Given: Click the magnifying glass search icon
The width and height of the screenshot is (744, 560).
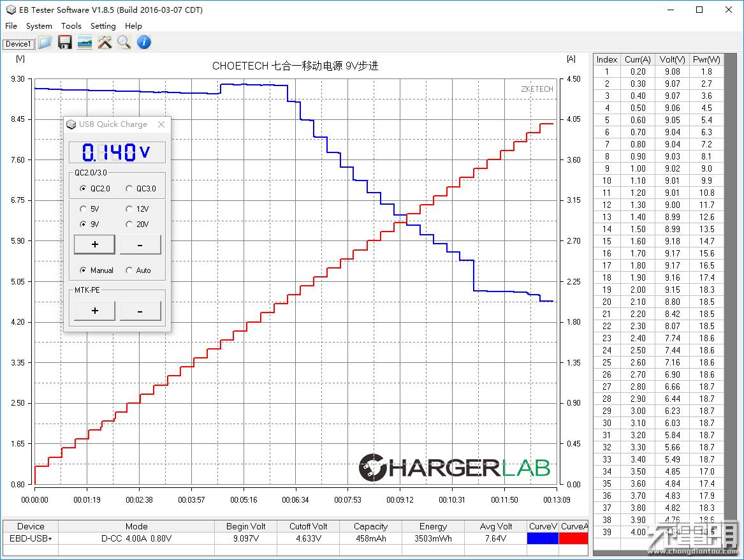Looking at the screenshot, I should [x=124, y=43].
